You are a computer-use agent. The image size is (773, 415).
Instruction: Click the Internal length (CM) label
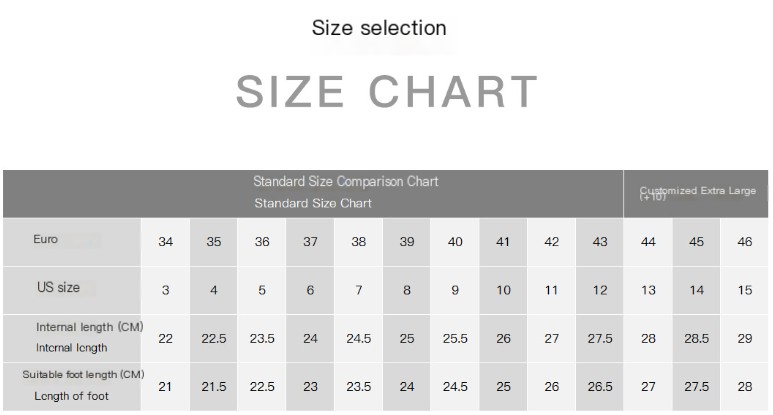pos(90,327)
